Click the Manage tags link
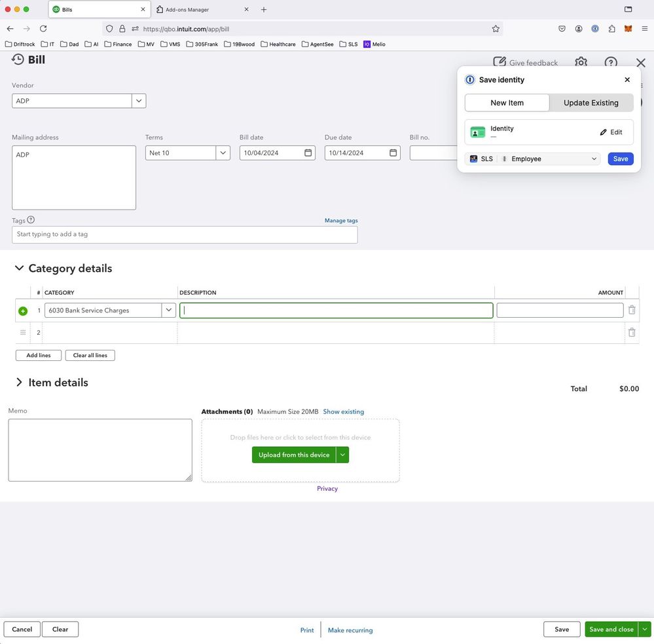654x644 pixels. pyautogui.click(x=341, y=221)
